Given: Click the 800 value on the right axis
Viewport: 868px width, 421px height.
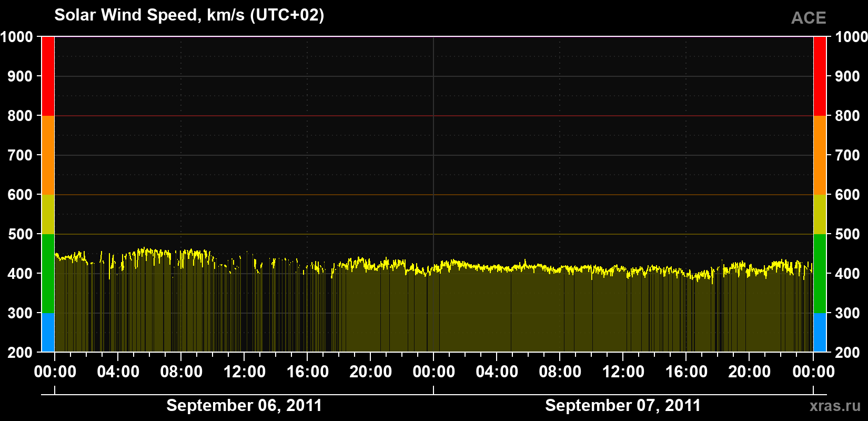Looking at the screenshot, I should 847,116.
